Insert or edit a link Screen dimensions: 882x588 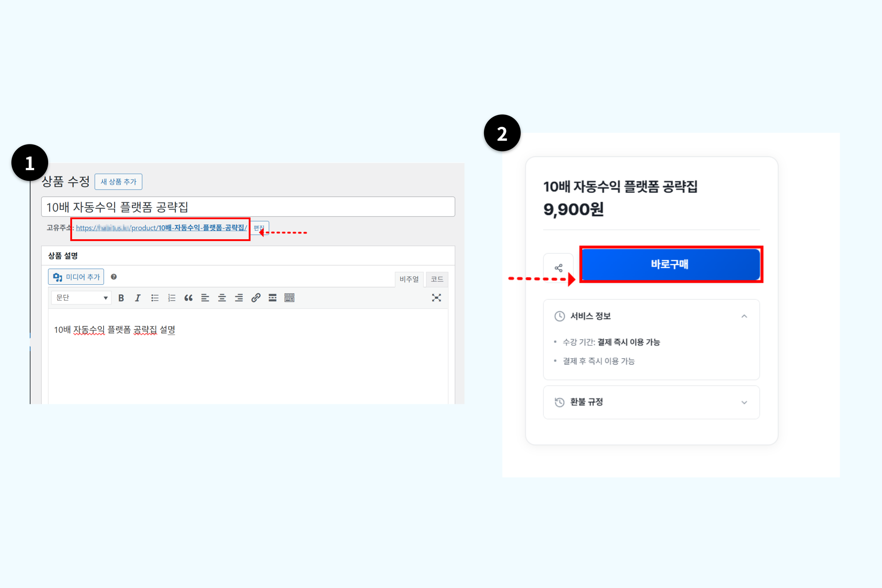click(256, 298)
